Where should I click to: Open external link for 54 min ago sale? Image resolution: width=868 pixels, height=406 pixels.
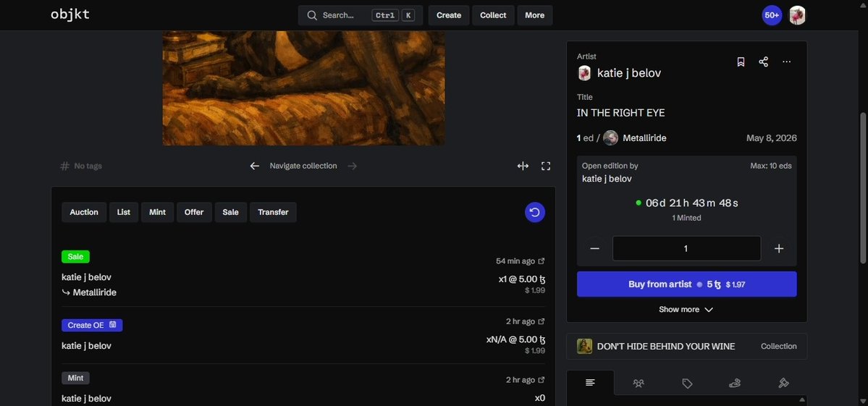tap(542, 261)
